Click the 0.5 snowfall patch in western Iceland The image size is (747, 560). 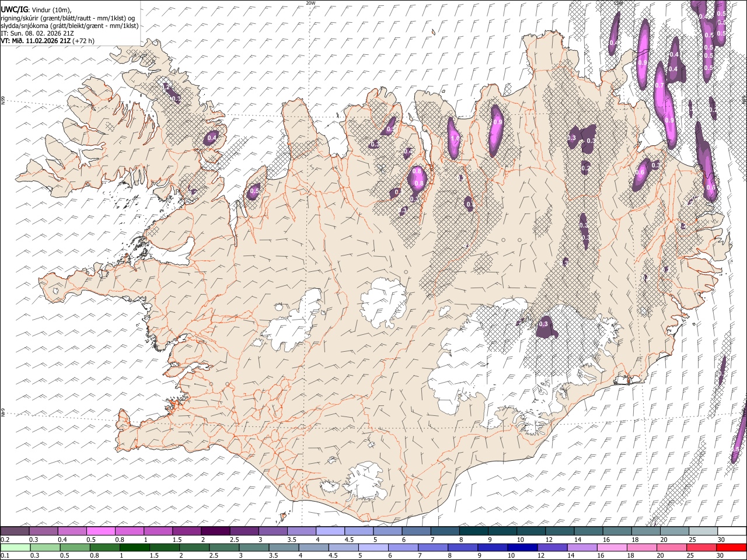[253, 191]
